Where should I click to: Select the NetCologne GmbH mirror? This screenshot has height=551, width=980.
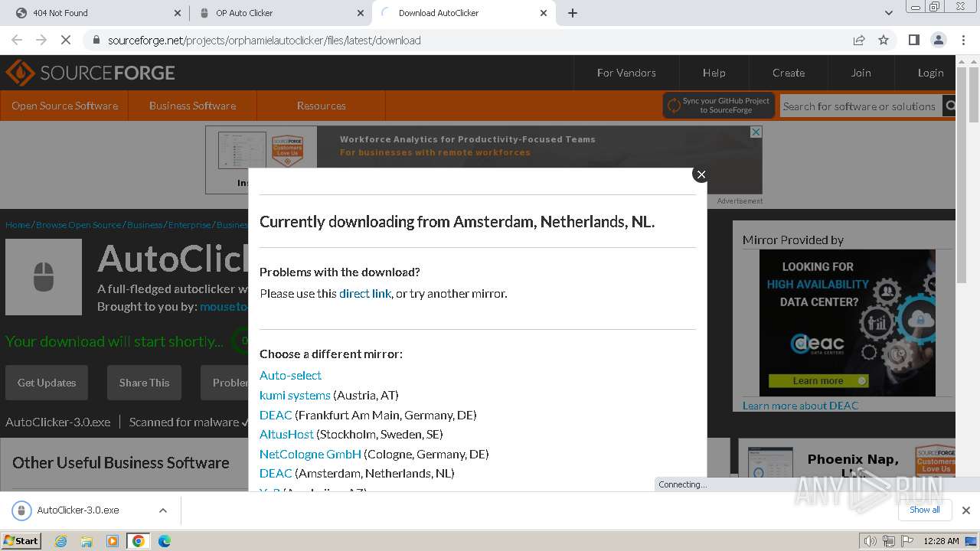pos(310,454)
